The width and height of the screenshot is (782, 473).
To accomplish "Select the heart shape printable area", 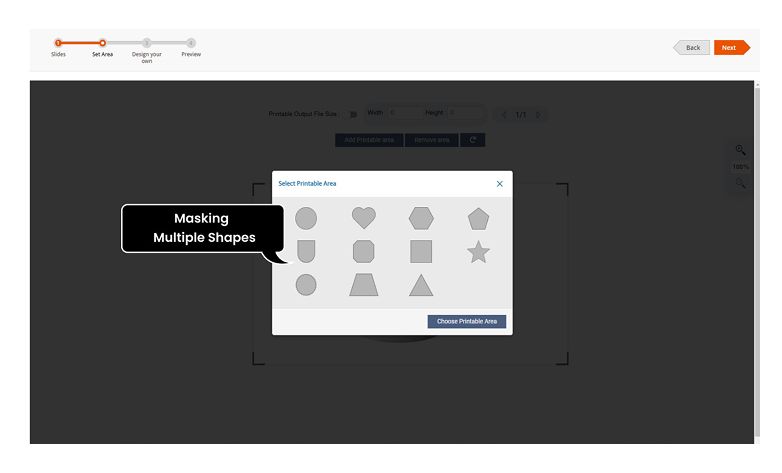I will [364, 217].
